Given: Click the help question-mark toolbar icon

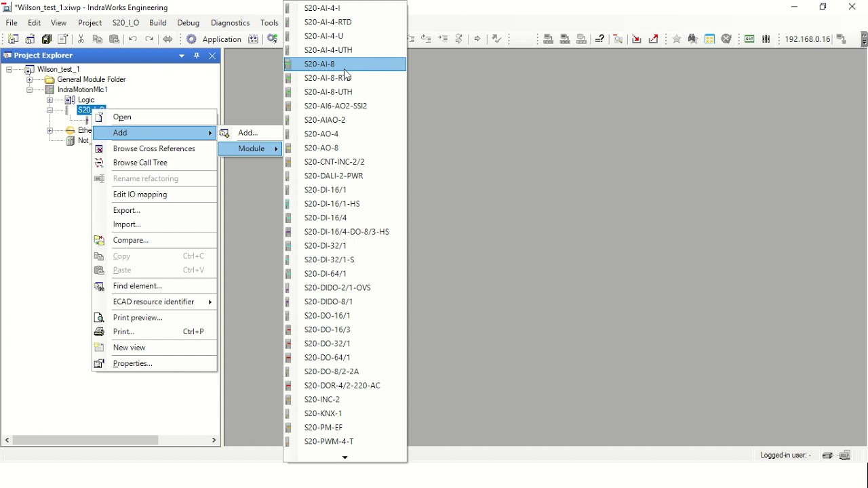Looking at the screenshot, I should 600,39.
